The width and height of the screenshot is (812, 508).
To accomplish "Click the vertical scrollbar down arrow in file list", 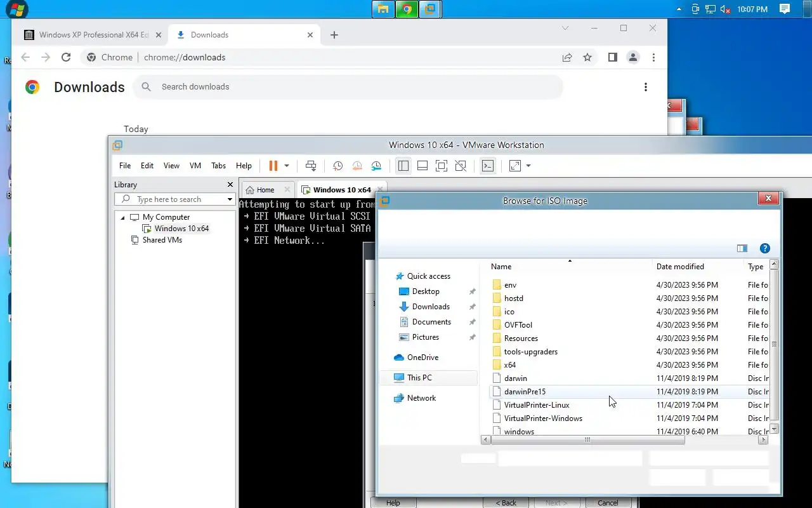I will coord(774,430).
